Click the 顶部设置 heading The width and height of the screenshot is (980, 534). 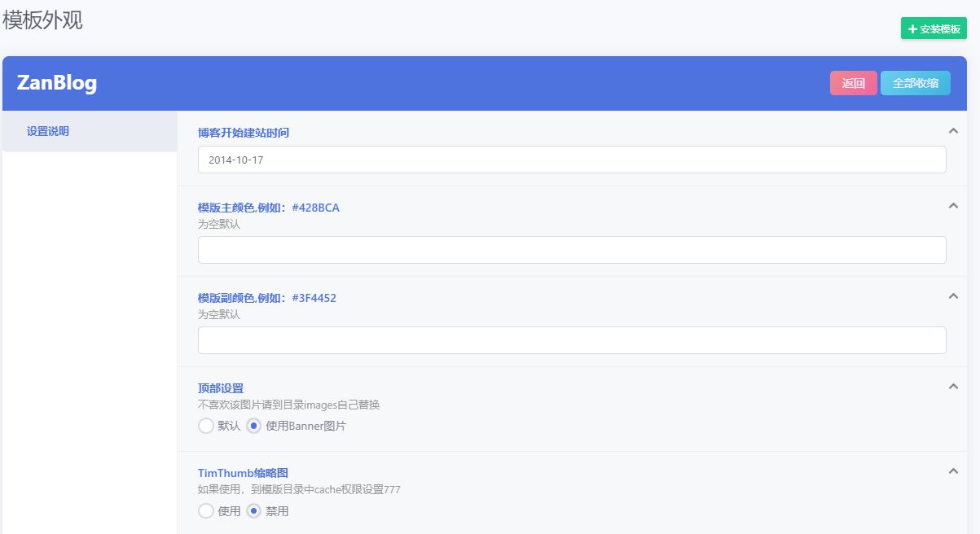221,388
